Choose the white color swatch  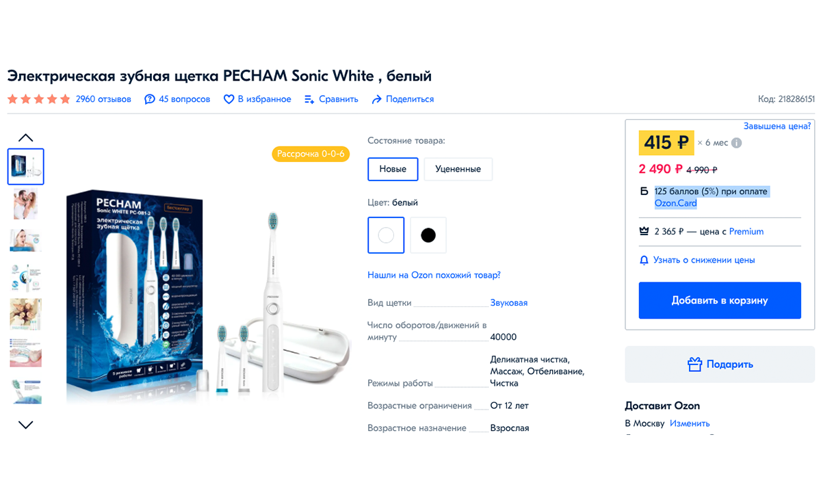[x=386, y=235]
